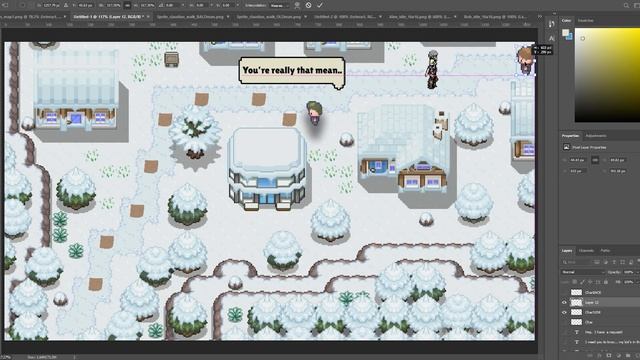Select the CharBACK layer thumbnail
This screenshot has height=360, width=640.
tap(576, 292)
